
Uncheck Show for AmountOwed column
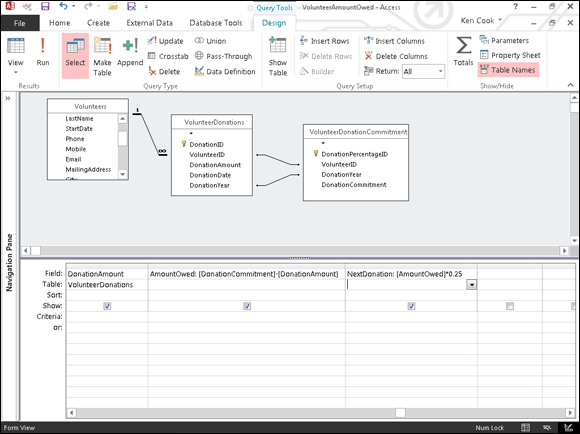pyautogui.click(x=247, y=306)
